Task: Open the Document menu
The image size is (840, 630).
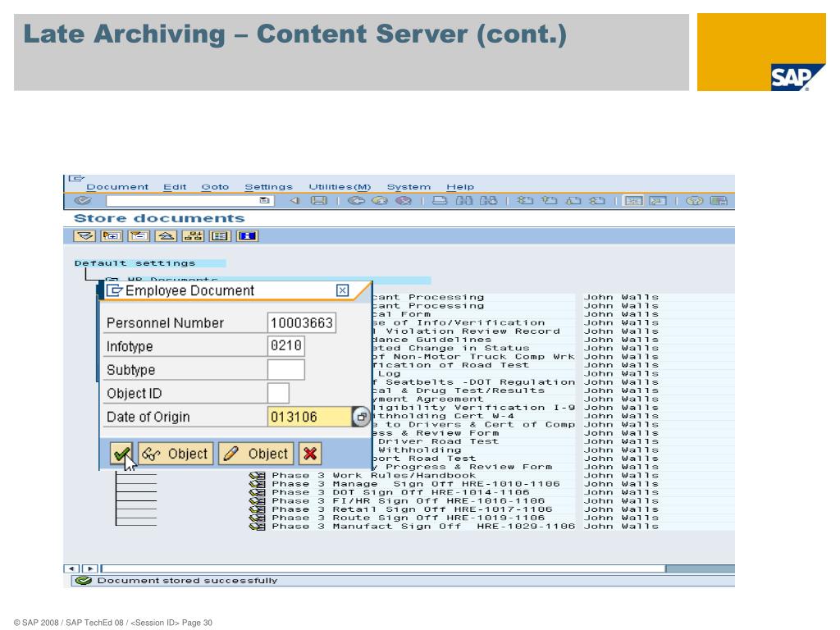Action: [x=117, y=187]
